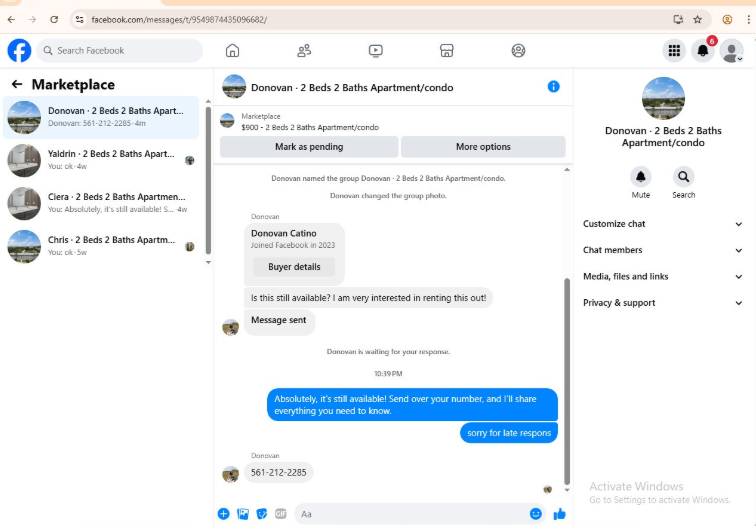Click the $900 listing header link
The width and height of the screenshot is (756, 527).
310,127
